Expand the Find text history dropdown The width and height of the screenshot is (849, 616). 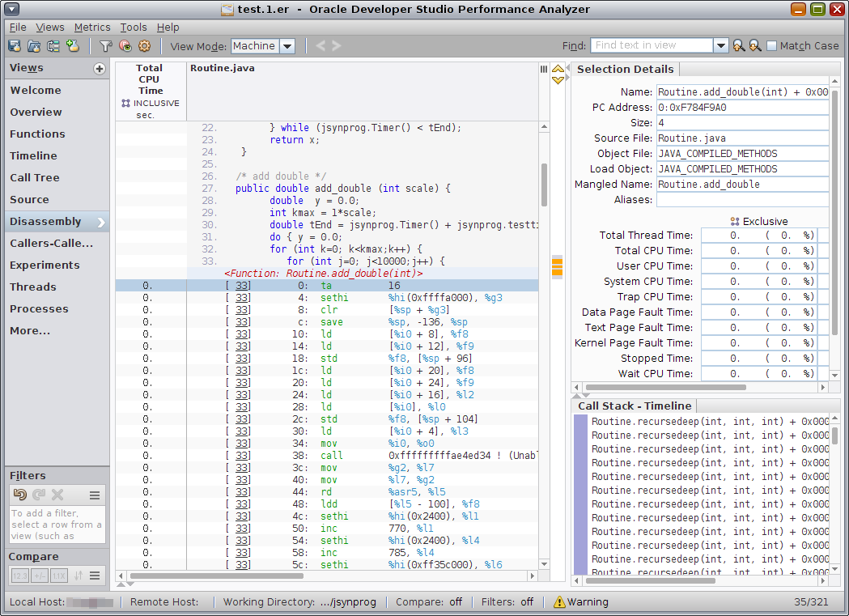click(x=720, y=46)
